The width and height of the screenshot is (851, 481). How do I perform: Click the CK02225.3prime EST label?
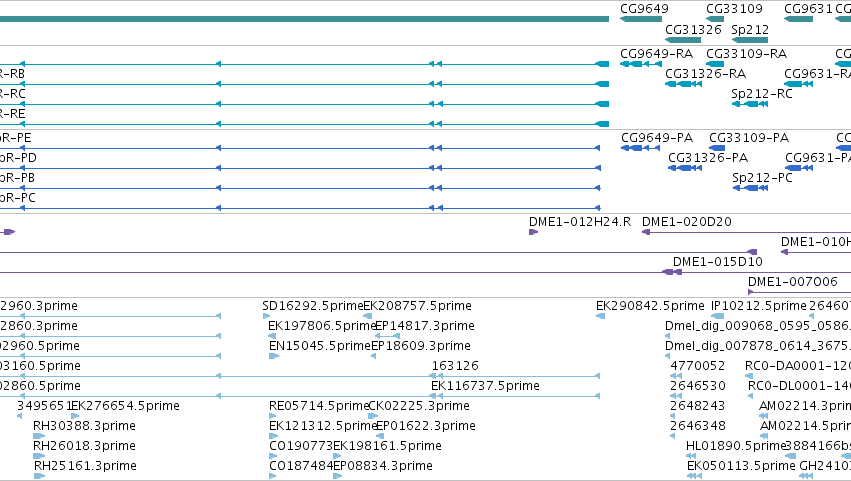coord(419,406)
